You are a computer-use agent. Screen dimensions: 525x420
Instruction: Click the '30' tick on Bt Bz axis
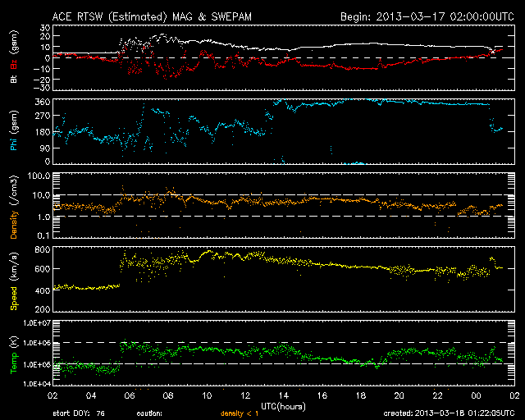pos(45,28)
